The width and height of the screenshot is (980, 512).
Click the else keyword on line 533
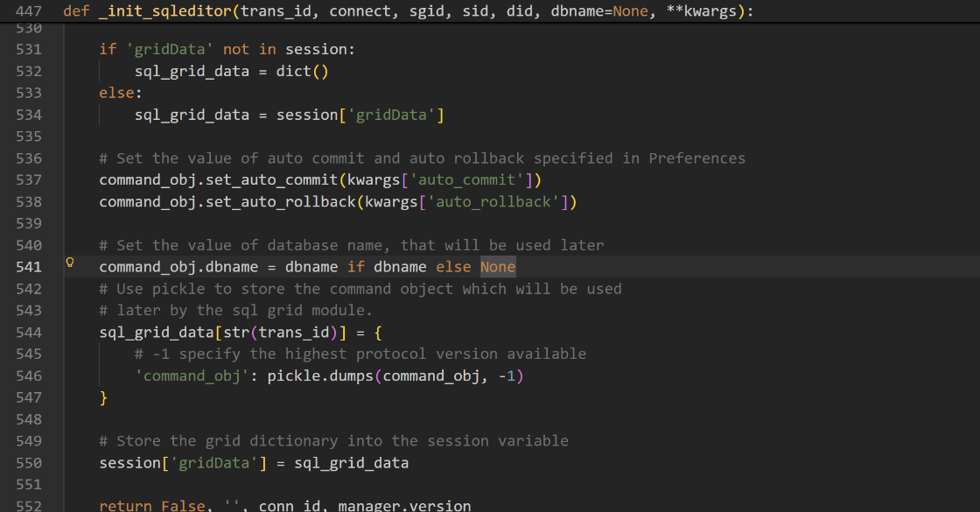(116, 94)
